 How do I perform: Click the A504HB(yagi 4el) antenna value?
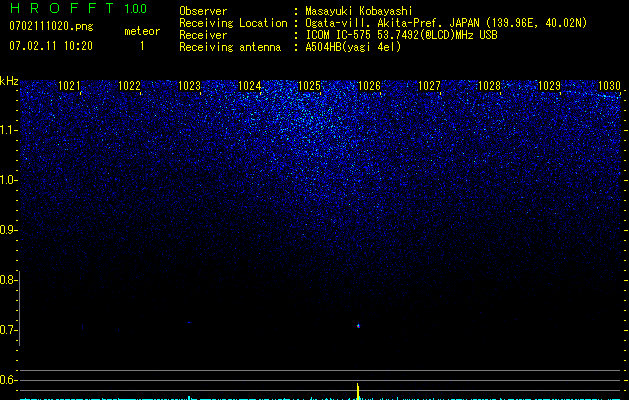(x=353, y=47)
